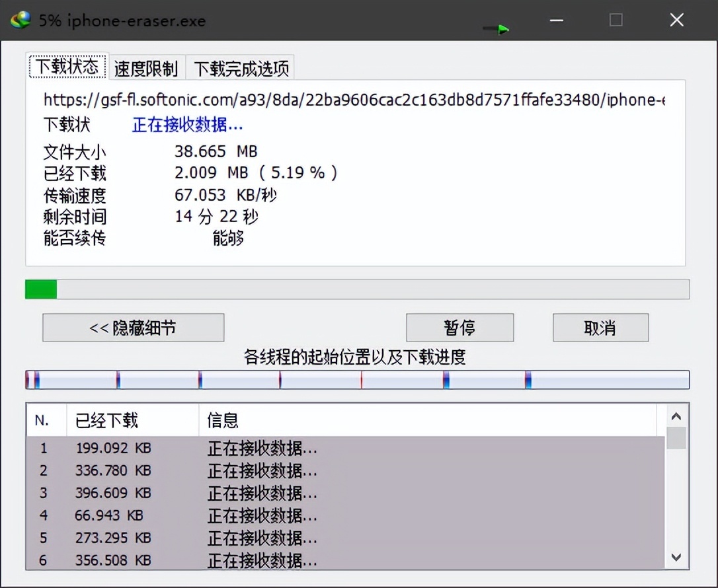
Task: Open the 下载完成选项 tab
Action: point(241,69)
